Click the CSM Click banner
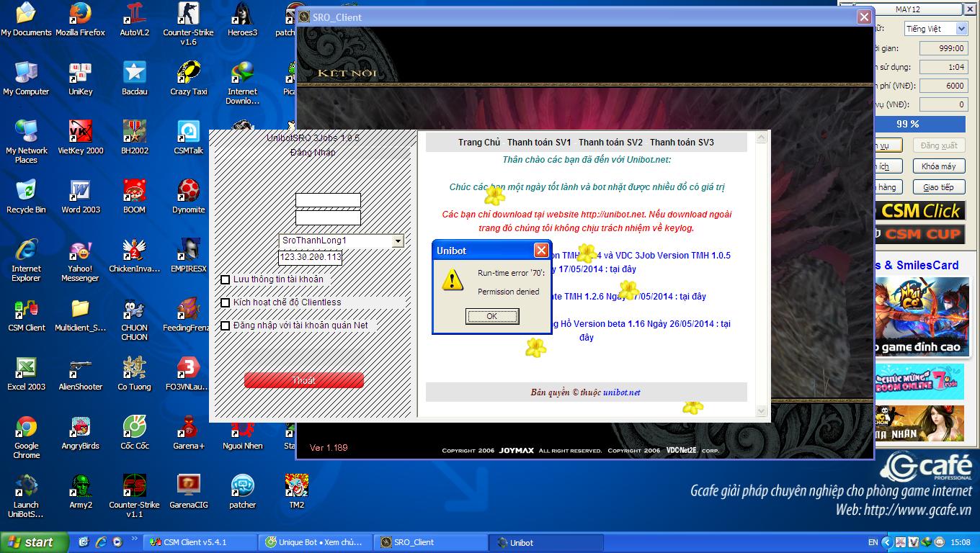980x553 pixels. point(919,211)
